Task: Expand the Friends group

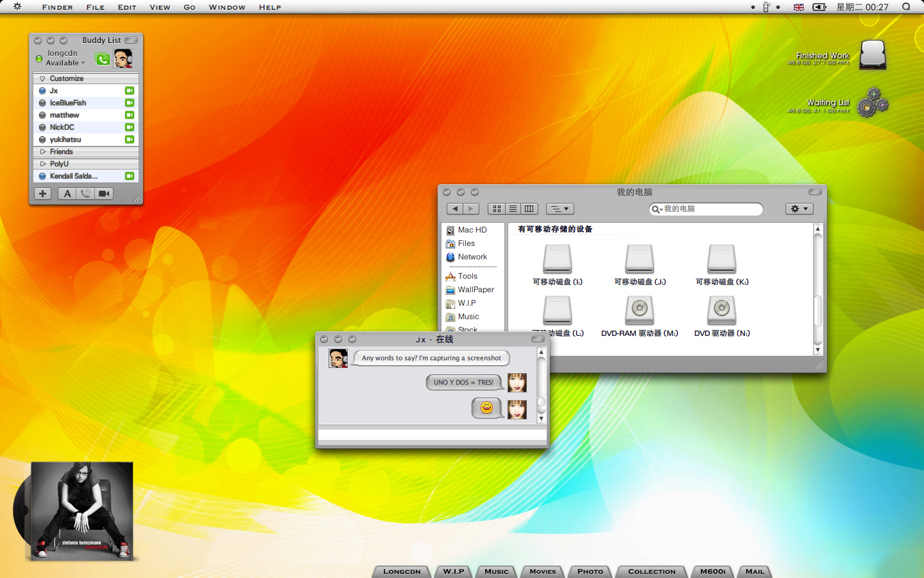Action: pyautogui.click(x=43, y=152)
